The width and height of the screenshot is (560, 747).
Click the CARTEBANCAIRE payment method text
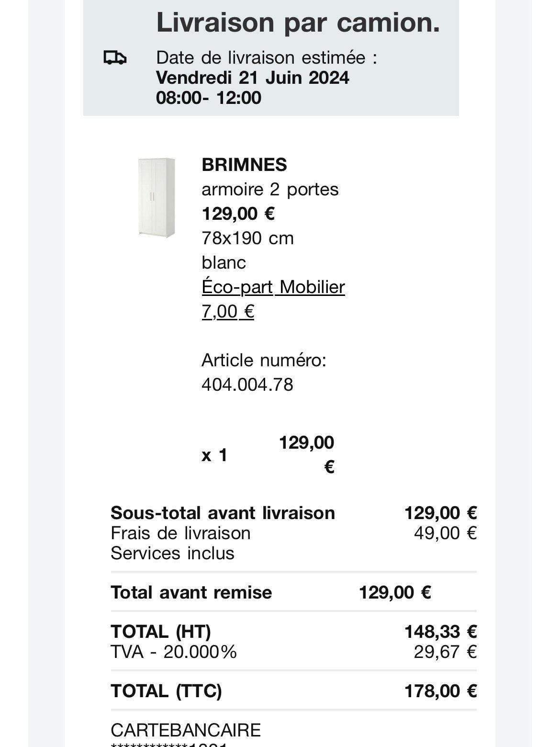[x=186, y=730]
